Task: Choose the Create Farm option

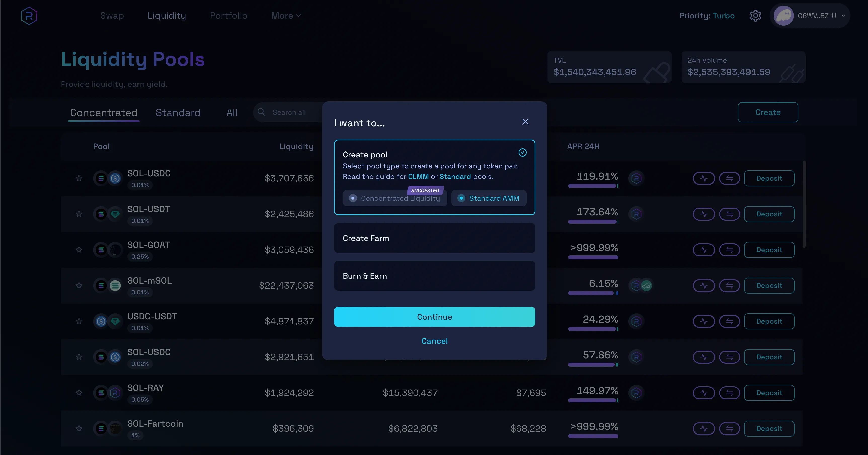Action: [x=434, y=238]
